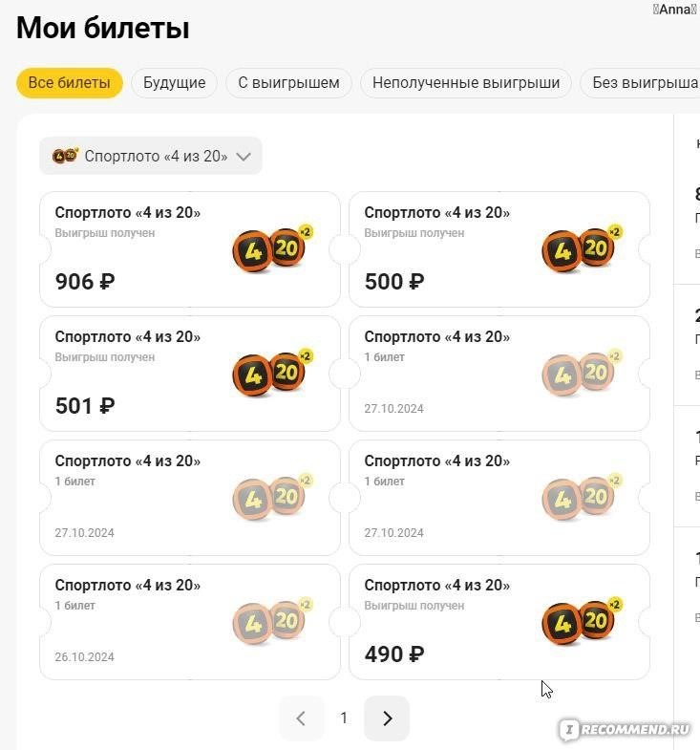
Task: Go to the previous page with the left arrow
Action: pos(301,718)
